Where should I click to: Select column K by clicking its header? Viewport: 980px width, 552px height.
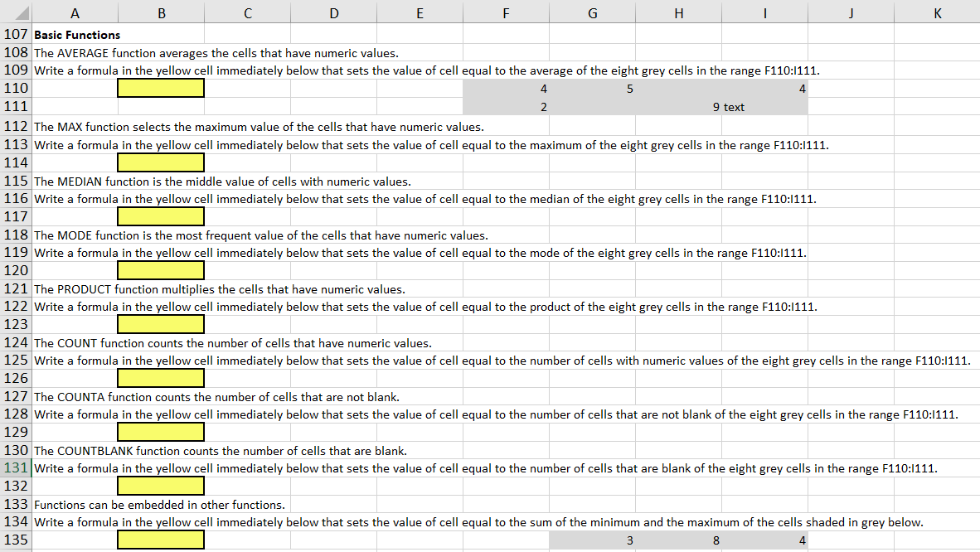pyautogui.click(x=937, y=12)
